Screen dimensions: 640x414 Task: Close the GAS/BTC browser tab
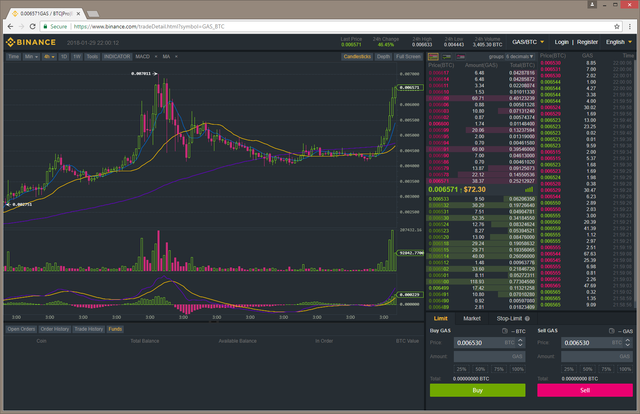78,13
